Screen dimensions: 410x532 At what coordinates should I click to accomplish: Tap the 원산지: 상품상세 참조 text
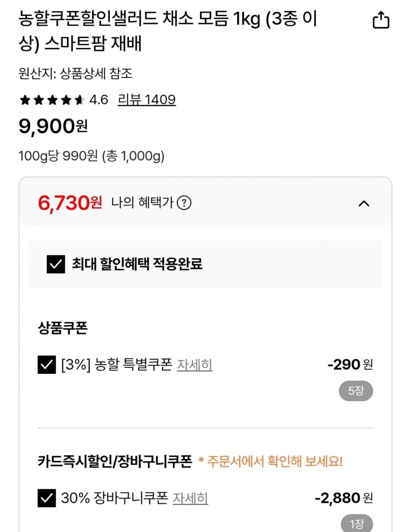point(75,73)
